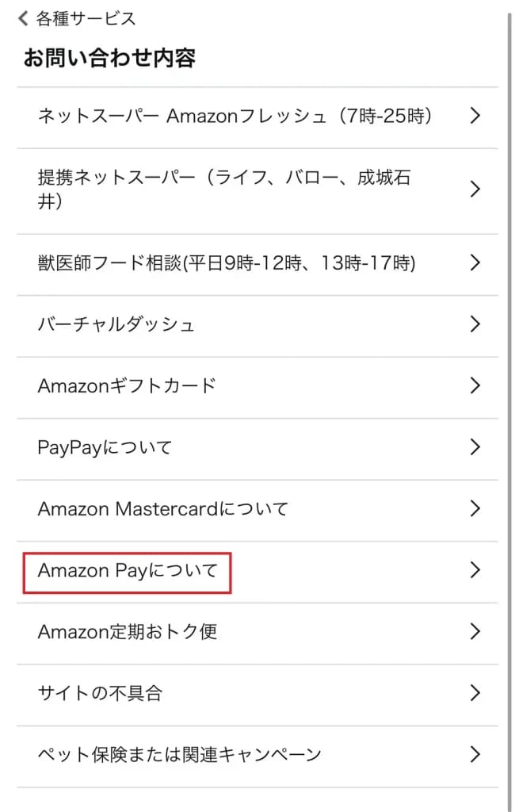The image size is (515, 812).
Task: Tap arrow next to サイトの不具合
Action: point(475,693)
